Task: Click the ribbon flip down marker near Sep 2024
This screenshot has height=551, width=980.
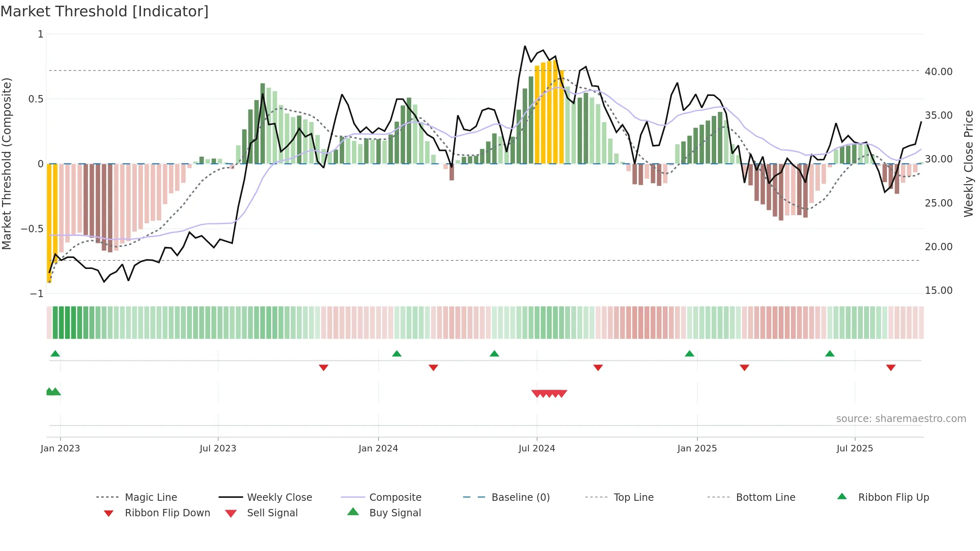Action: point(598,368)
